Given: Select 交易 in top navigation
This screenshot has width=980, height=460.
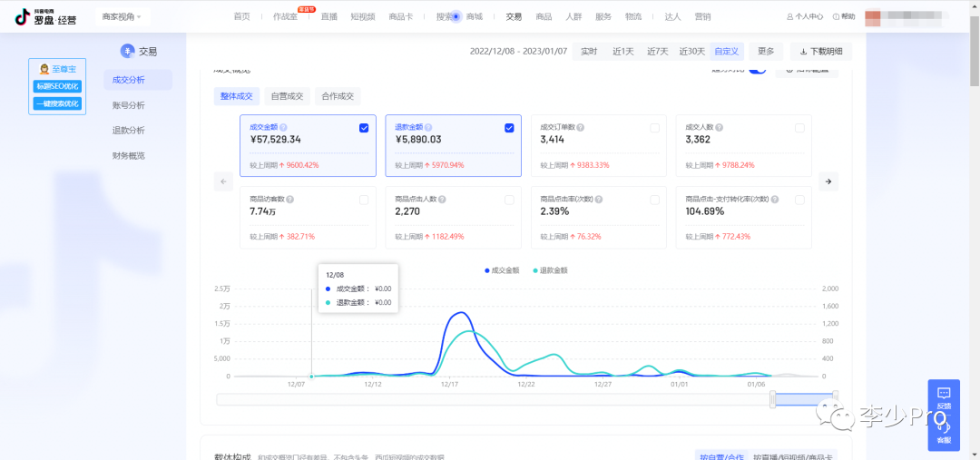Looking at the screenshot, I should point(514,17).
